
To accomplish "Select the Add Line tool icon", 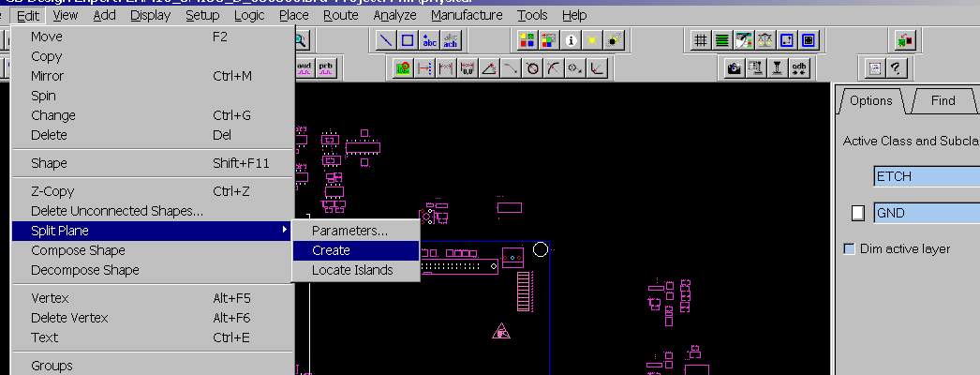I will 386,40.
